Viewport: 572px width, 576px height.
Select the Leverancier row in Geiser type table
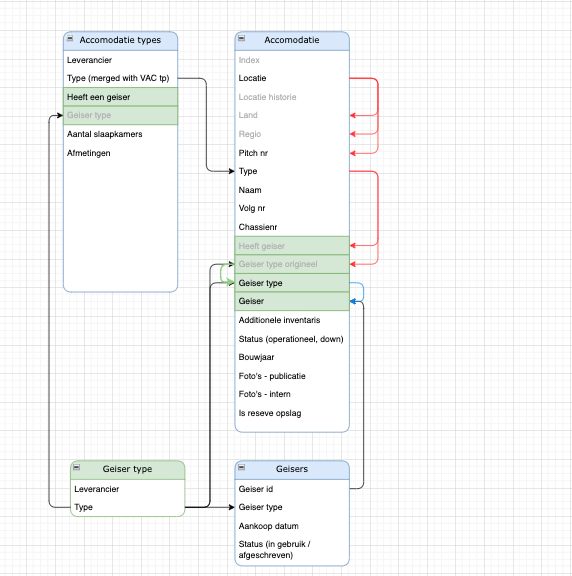pos(127,489)
